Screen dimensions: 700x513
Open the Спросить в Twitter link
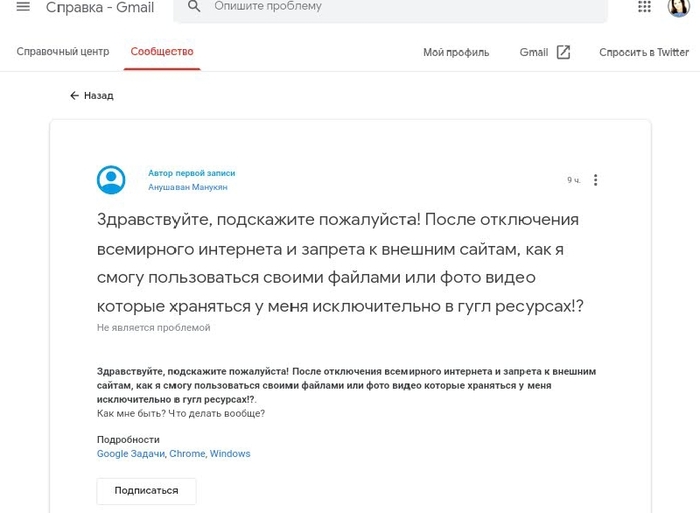coord(643,53)
